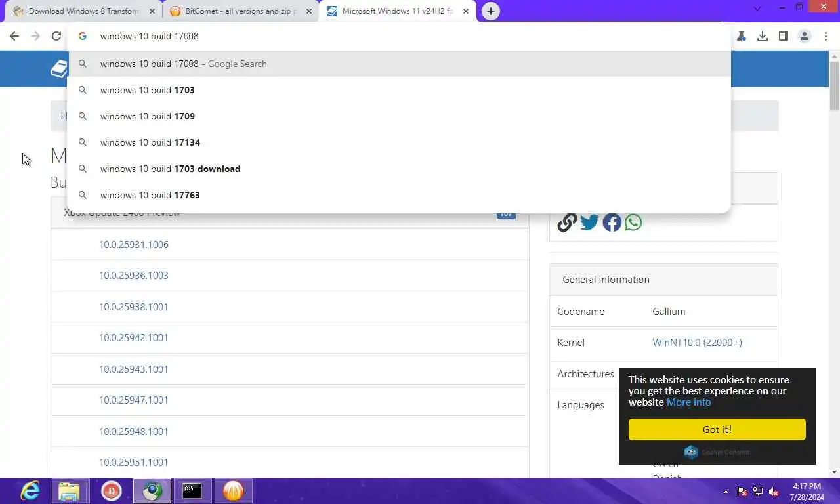Choose the 'windows 10 build 1703' suggestion
The width and height of the screenshot is (840, 504).
399,90
